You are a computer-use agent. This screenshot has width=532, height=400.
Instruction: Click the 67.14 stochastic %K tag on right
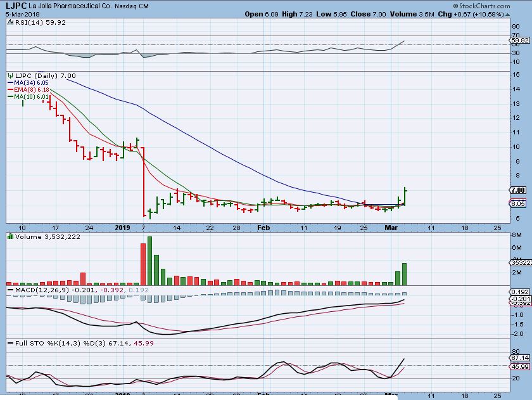point(520,358)
